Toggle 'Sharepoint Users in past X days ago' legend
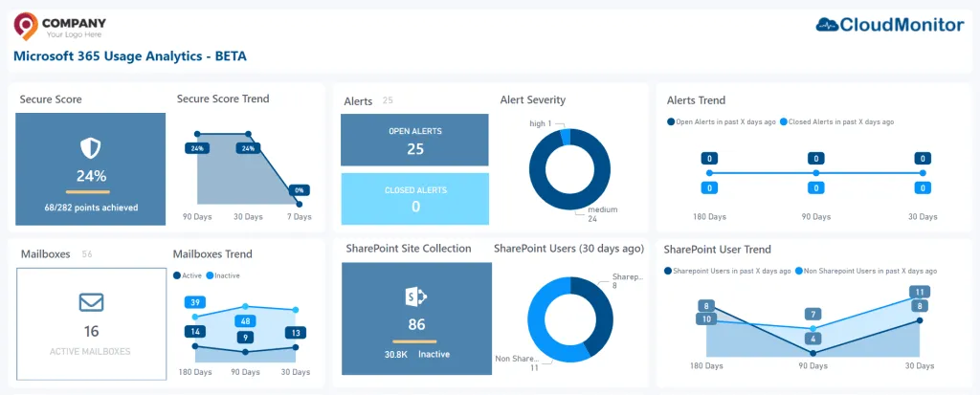This screenshot has width=980, height=395. [x=727, y=271]
